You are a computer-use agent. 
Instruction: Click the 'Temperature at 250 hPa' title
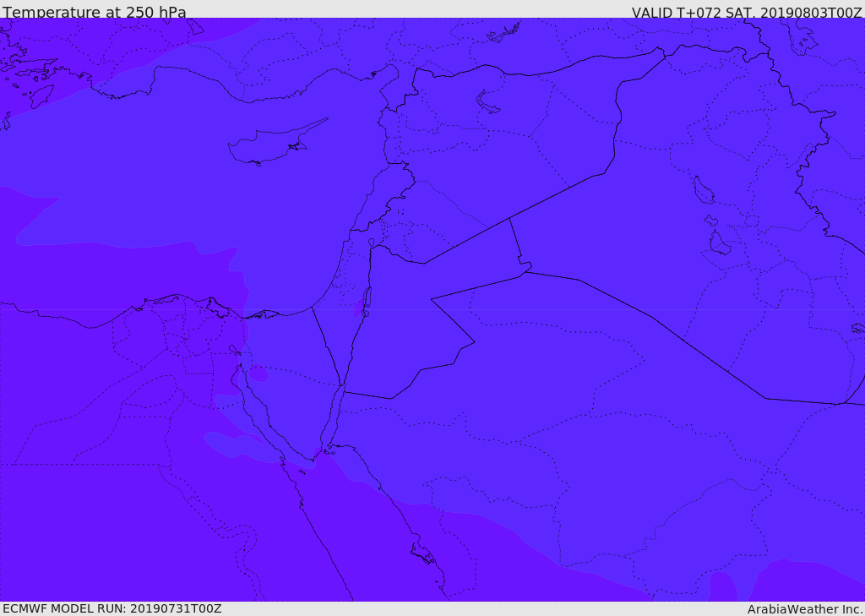(x=95, y=12)
